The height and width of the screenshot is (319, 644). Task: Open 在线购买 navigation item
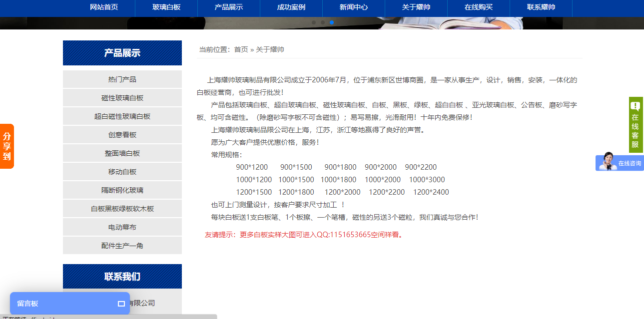click(x=479, y=7)
